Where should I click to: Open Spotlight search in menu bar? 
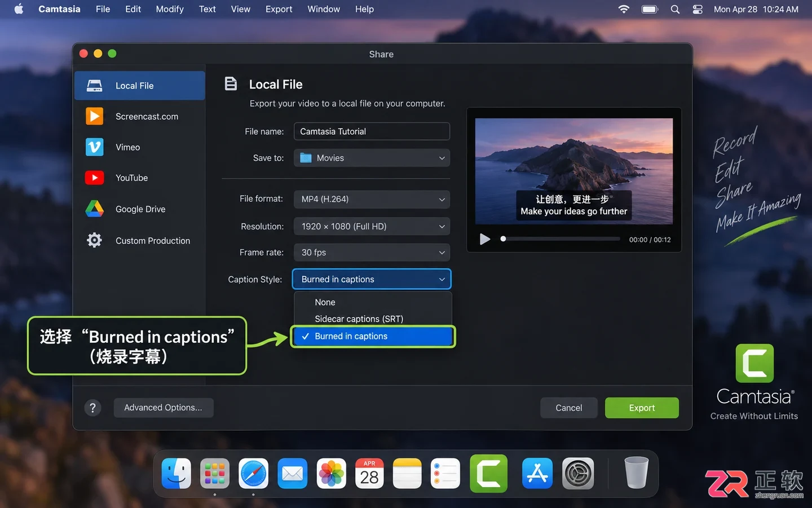coord(675,9)
